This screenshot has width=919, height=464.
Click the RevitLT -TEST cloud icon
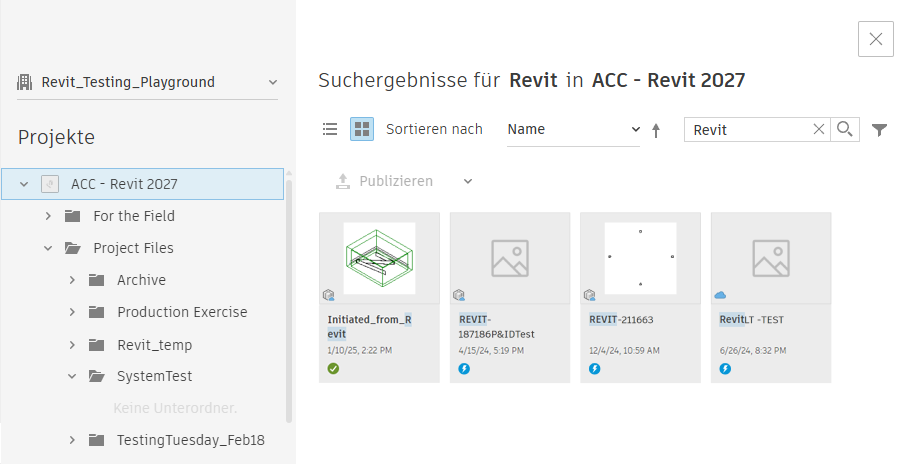pos(720,295)
